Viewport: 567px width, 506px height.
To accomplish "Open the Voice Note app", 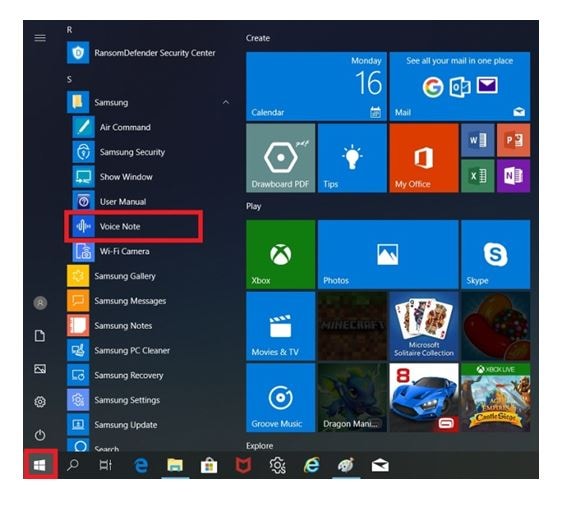I will pyautogui.click(x=133, y=227).
